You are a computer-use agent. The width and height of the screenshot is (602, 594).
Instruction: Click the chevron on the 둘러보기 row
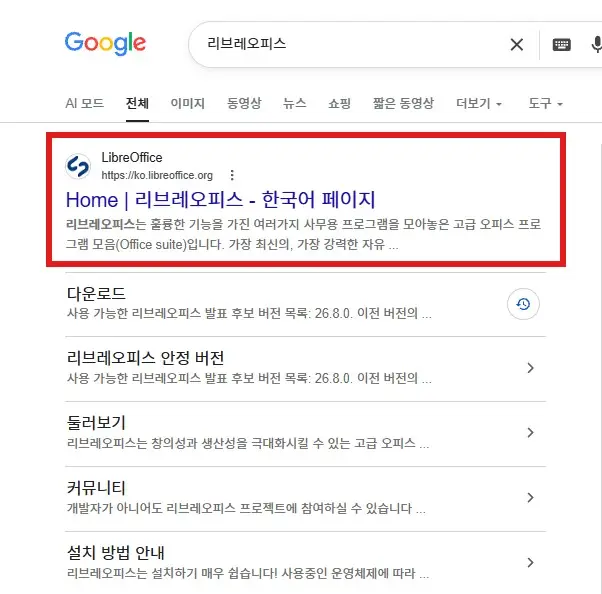click(530, 433)
